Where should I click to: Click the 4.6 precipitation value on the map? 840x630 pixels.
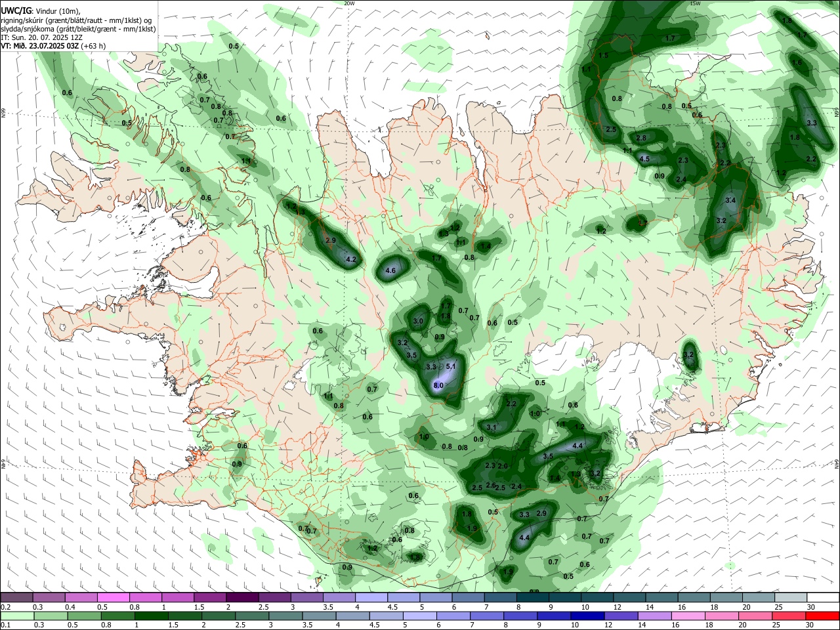click(391, 270)
